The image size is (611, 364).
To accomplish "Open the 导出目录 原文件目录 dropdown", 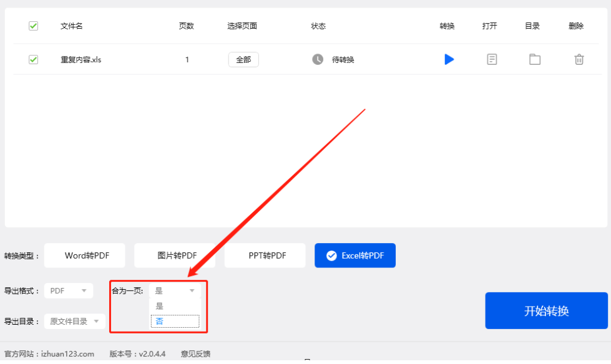I will click(x=75, y=321).
